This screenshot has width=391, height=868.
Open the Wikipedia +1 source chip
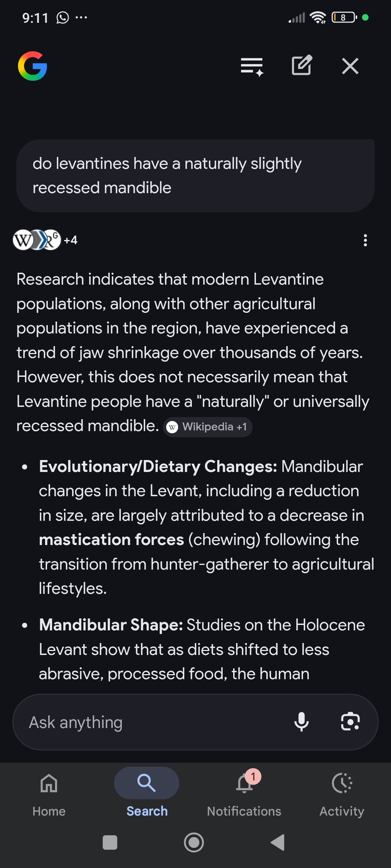(208, 427)
